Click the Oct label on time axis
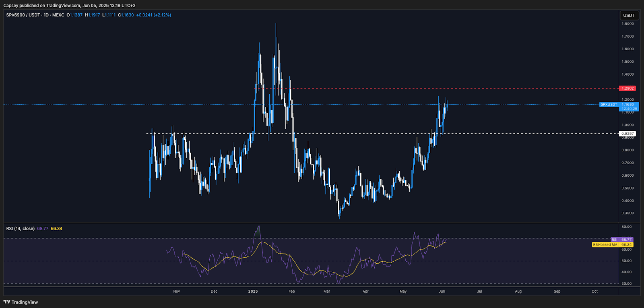 pos(594,291)
